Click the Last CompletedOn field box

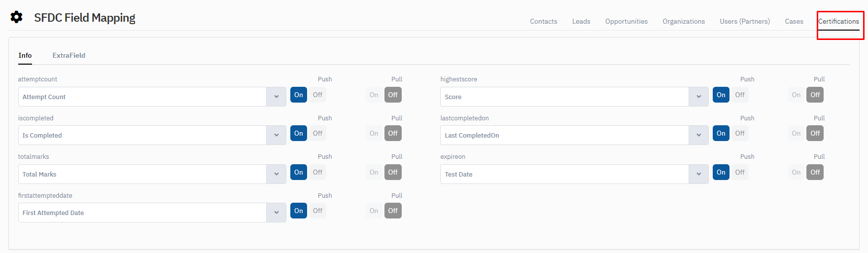[565, 135]
